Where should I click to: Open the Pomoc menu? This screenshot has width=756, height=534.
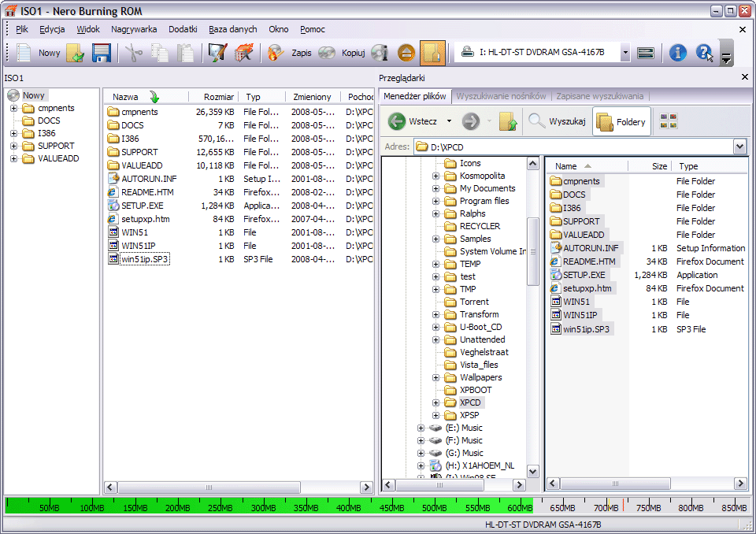(x=313, y=29)
